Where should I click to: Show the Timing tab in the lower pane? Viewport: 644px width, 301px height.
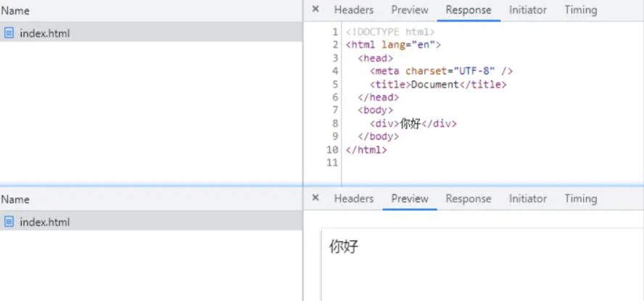click(580, 199)
